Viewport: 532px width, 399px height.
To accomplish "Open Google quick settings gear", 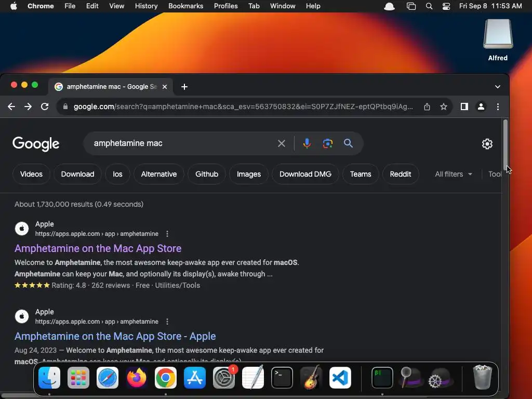I will (x=487, y=144).
